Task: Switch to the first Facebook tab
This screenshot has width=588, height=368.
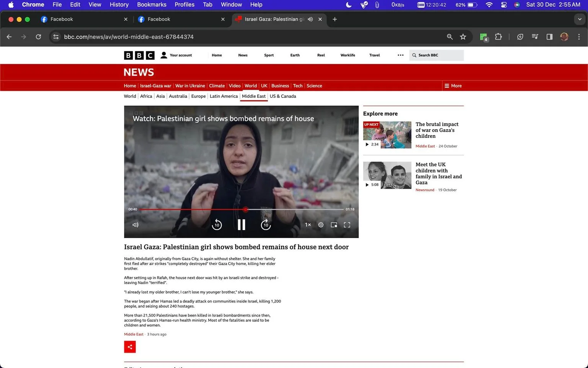Action: click(x=84, y=19)
